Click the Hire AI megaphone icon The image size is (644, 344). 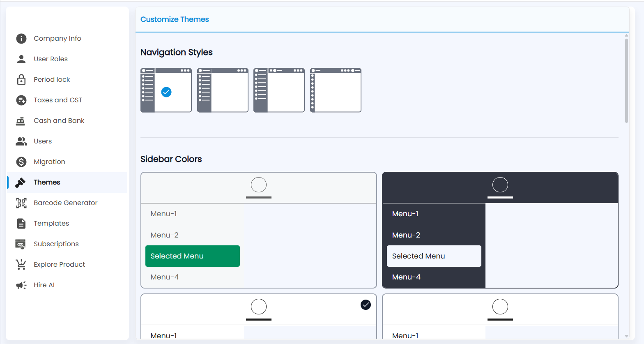pos(21,285)
